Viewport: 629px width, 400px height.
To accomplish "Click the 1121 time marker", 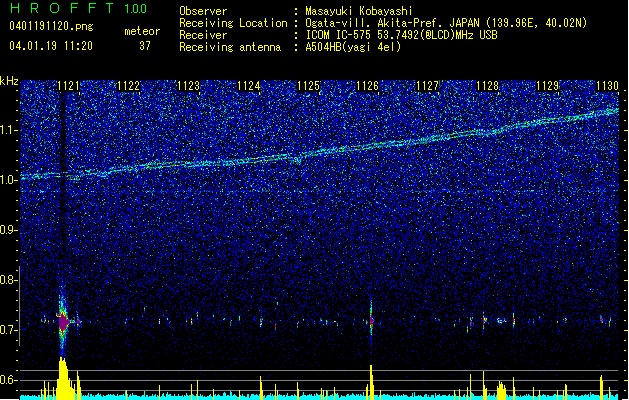I will click(x=68, y=86).
